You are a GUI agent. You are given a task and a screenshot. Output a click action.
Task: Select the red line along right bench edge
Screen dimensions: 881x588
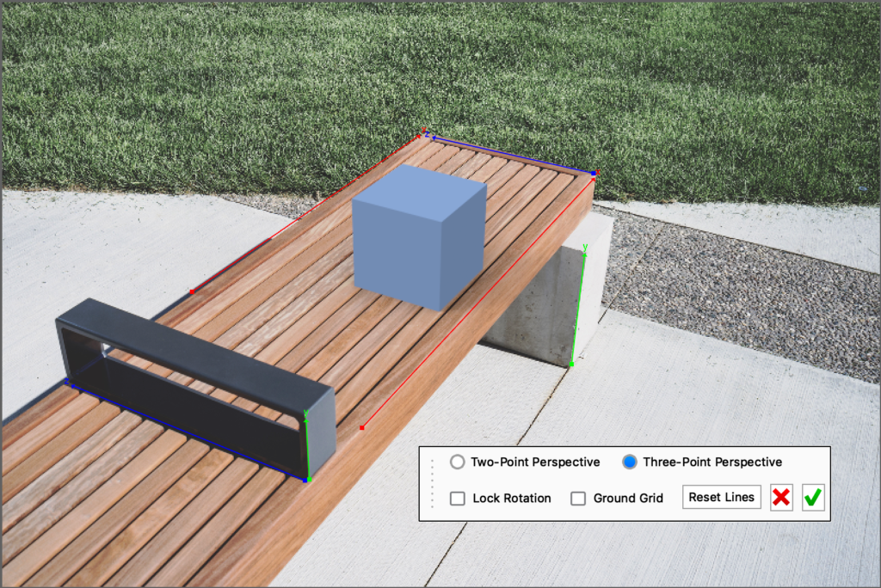(478, 301)
